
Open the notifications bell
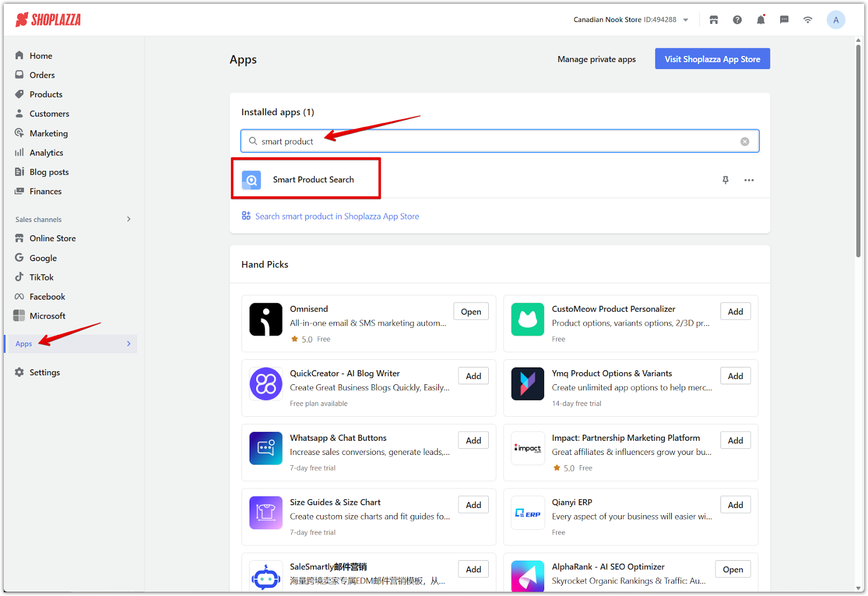point(761,20)
